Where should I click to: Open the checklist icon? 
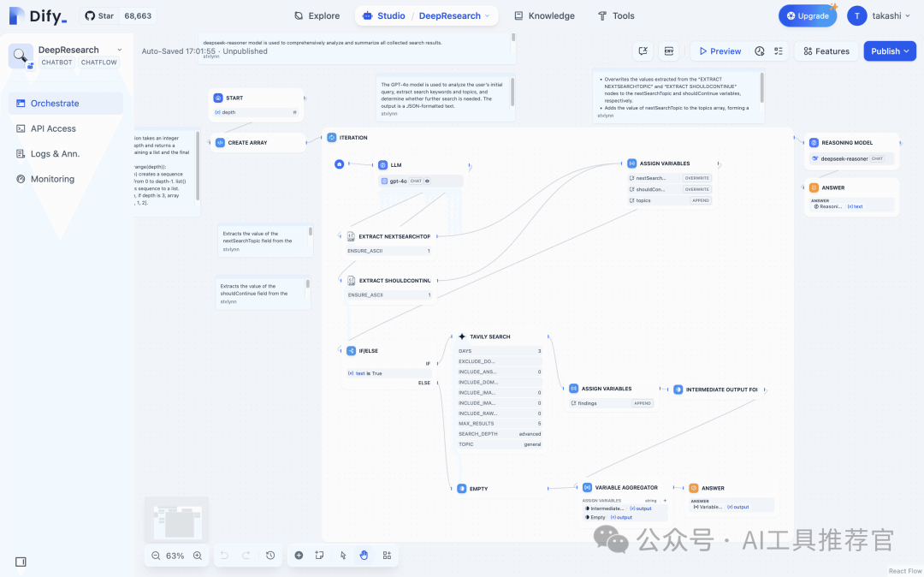click(x=779, y=51)
